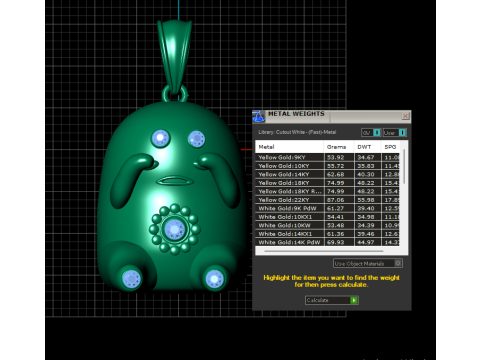Click the 54.41 grams cell

[x=339, y=217]
